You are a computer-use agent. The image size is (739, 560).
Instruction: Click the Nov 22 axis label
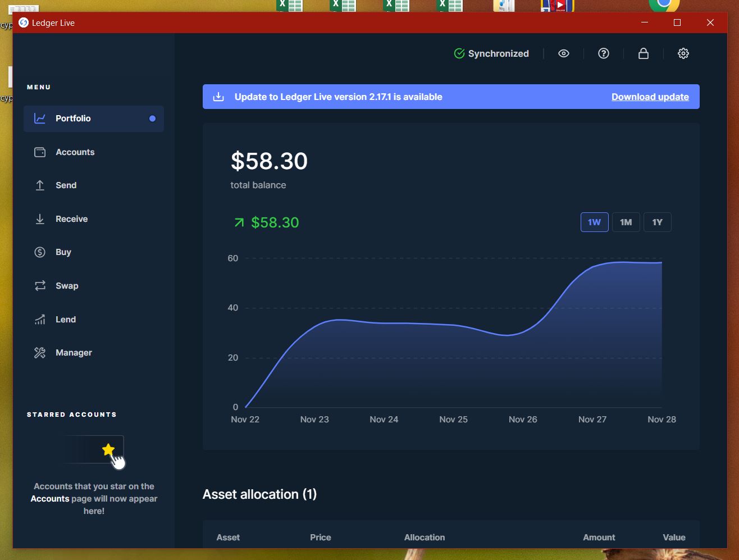pos(245,420)
